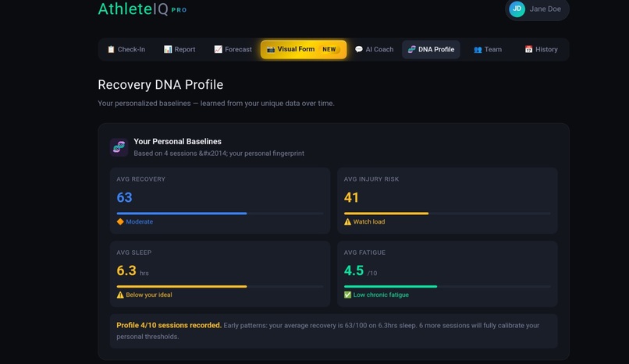Screen dimensions: 629x364
Task: Click the Low chronic fatigue label
Action: (x=381, y=295)
